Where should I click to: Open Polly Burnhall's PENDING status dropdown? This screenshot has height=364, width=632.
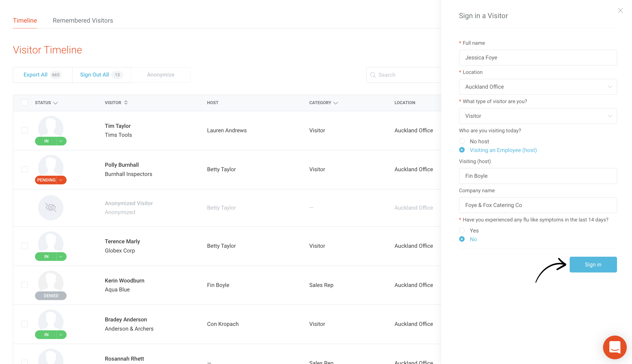tap(61, 180)
